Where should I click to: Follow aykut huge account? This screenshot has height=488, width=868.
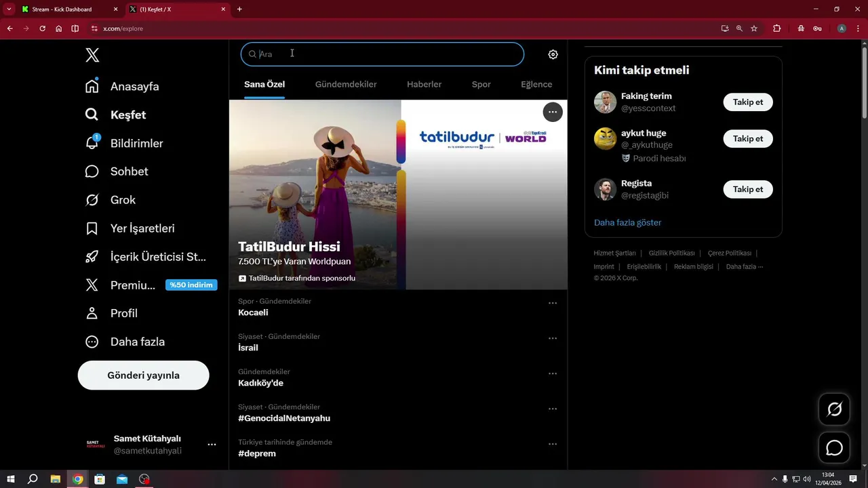coord(748,139)
